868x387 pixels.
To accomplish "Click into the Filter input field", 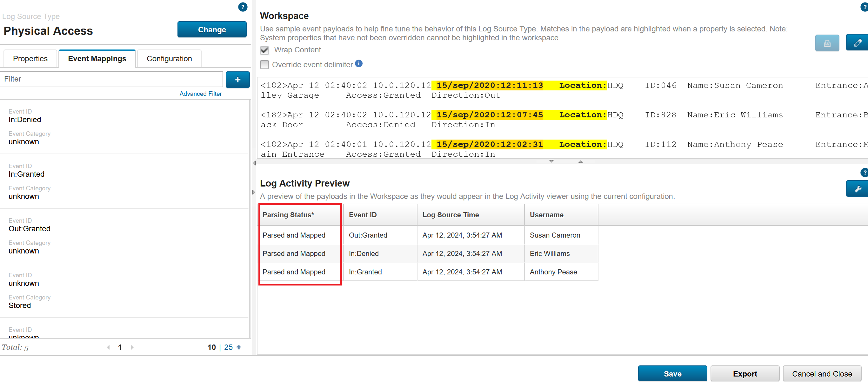I will tap(111, 79).
